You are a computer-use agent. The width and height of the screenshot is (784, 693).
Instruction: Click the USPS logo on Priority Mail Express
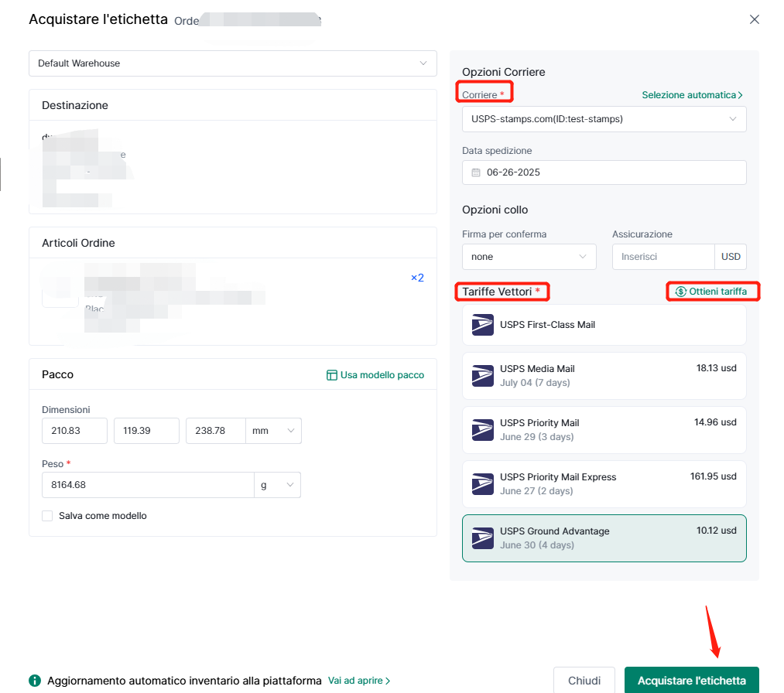pyautogui.click(x=483, y=484)
